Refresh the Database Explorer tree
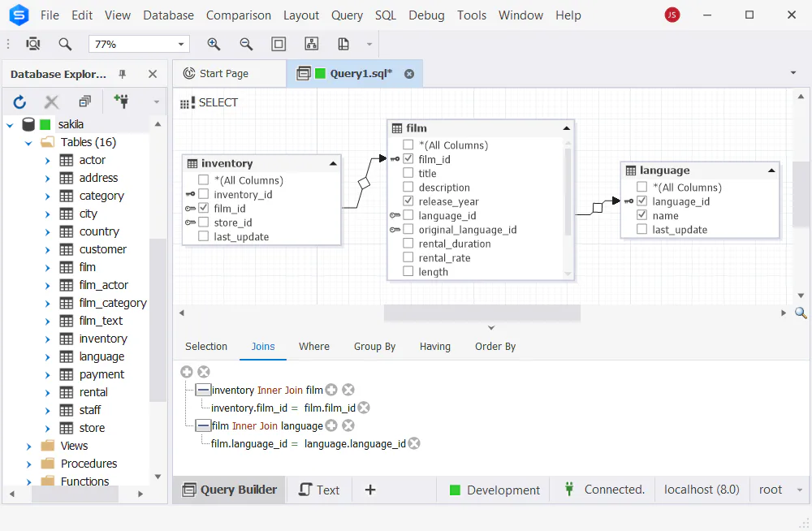Image resolution: width=812 pixels, height=531 pixels. click(19, 101)
